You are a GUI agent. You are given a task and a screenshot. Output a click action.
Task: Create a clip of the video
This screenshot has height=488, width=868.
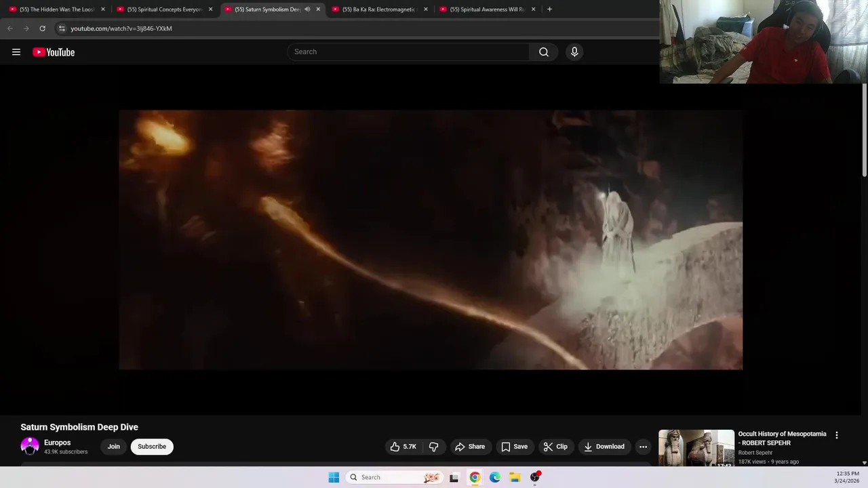(x=555, y=447)
